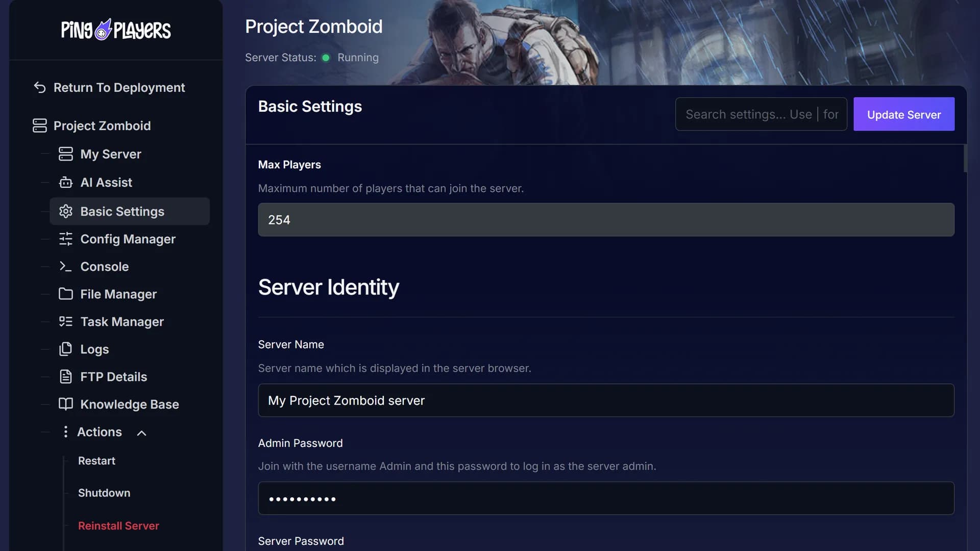
Task: Click the red Reinstall Server link
Action: tap(118, 525)
